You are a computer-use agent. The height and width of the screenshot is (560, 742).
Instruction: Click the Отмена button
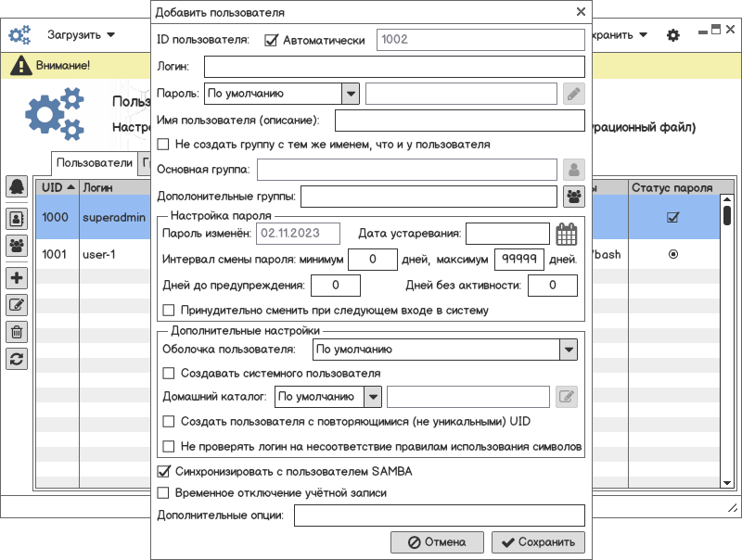pos(437,542)
